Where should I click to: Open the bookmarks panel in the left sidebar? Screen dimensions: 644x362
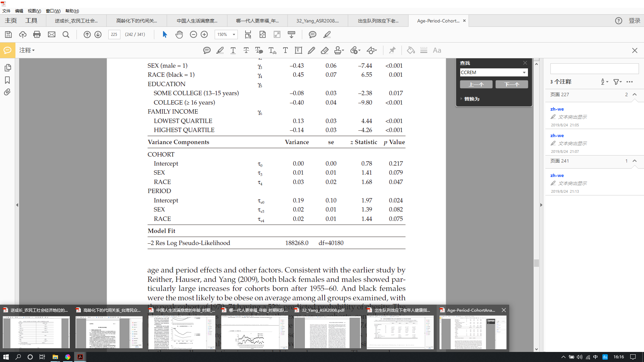point(7,80)
